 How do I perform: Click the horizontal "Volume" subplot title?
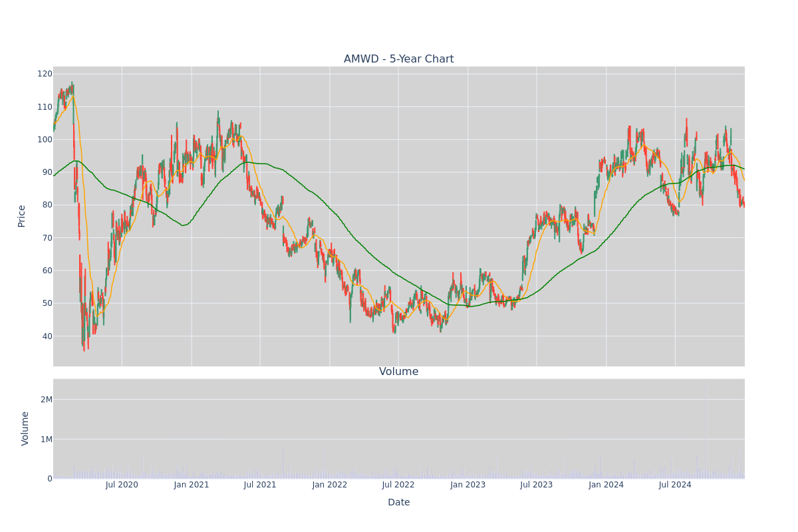[x=398, y=372]
